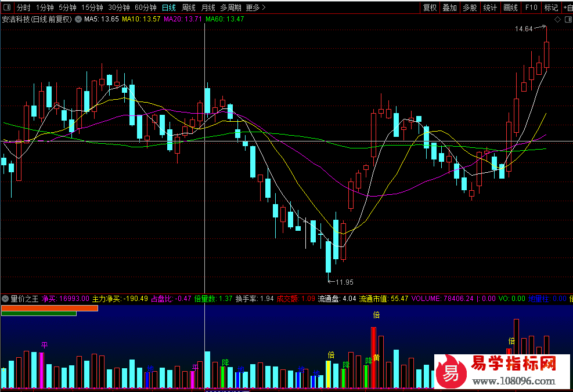Switch to 30分钟 period
The height and width of the screenshot is (392, 573).
coord(119,8)
